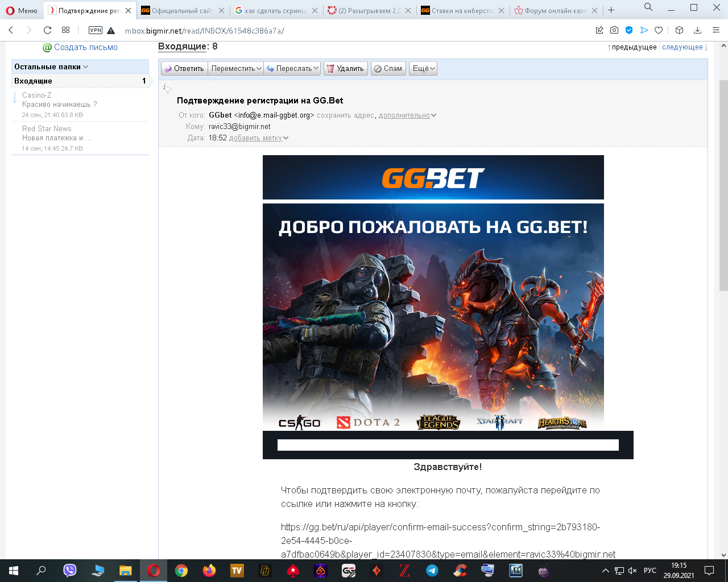The width and height of the screenshot is (728, 582).
Task: Click the GG.BET logo banner
Action: [x=433, y=177]
